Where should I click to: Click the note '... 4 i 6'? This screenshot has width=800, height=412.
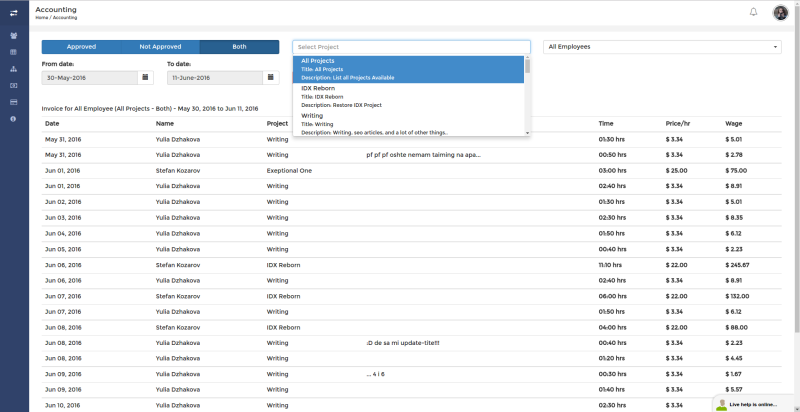click(x=376, y=374)
